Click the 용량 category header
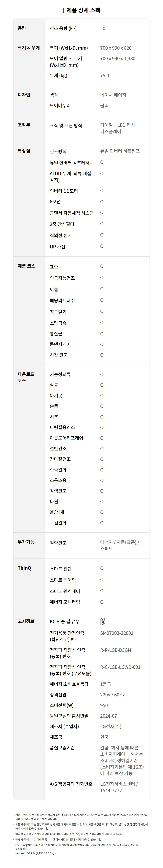Image resolution: width=163 pixels, height=868 pixels. tap(22, 28)
